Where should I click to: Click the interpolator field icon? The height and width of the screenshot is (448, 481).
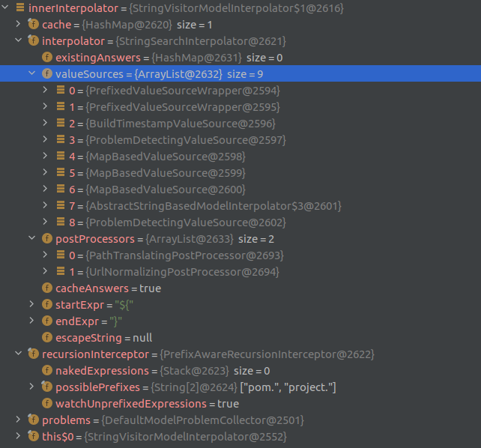tap(33, 40)
